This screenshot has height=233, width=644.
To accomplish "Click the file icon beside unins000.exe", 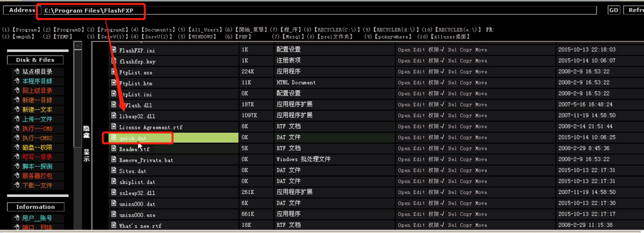I will pyautogui.click(x=113, y=214).
